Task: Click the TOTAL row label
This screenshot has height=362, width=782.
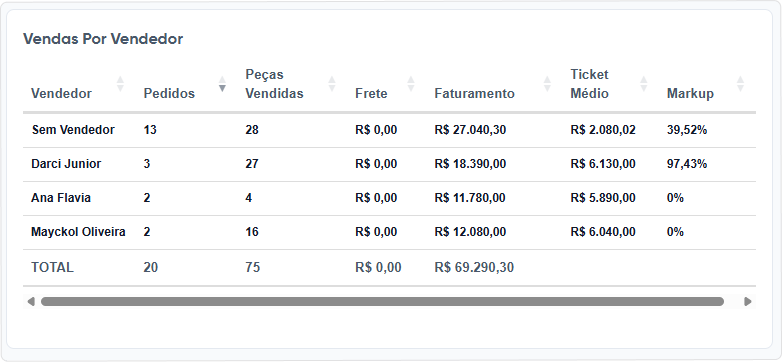Action: (x=52, y=268)
